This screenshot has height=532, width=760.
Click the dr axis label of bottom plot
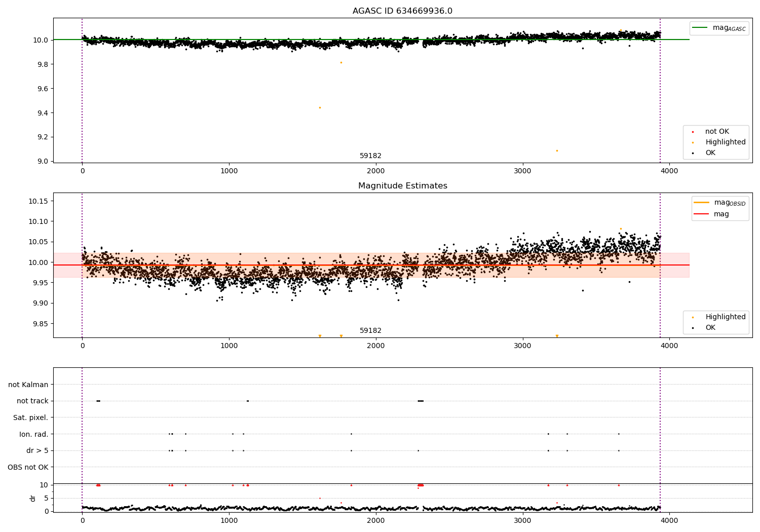pos(33,498)
